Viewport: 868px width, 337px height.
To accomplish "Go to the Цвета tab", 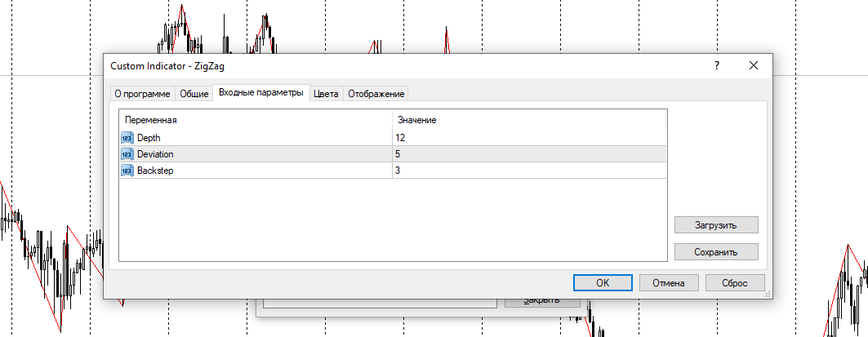I will click(x=326, y=94).
